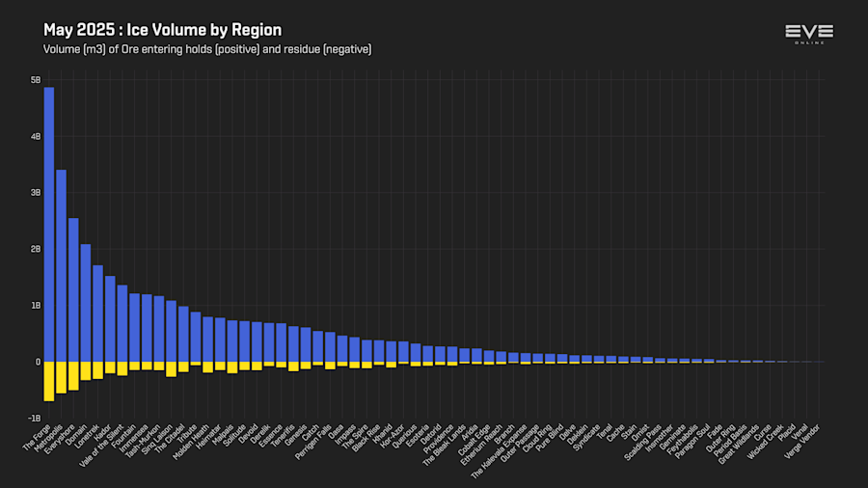Select the blue bar for Molden Heath
This screenshot has width=868, height=488.
(207, 339)
